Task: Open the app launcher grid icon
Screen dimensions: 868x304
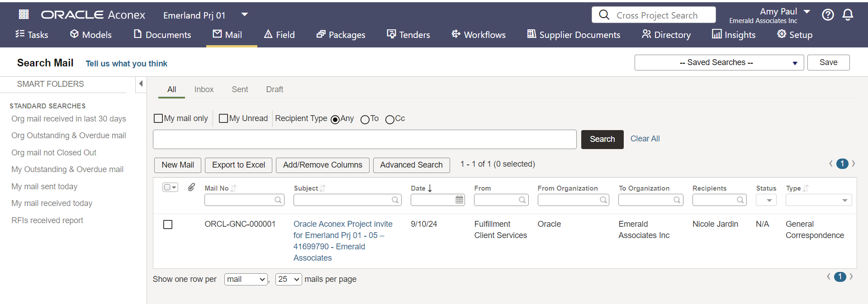Action: [24, 14]
